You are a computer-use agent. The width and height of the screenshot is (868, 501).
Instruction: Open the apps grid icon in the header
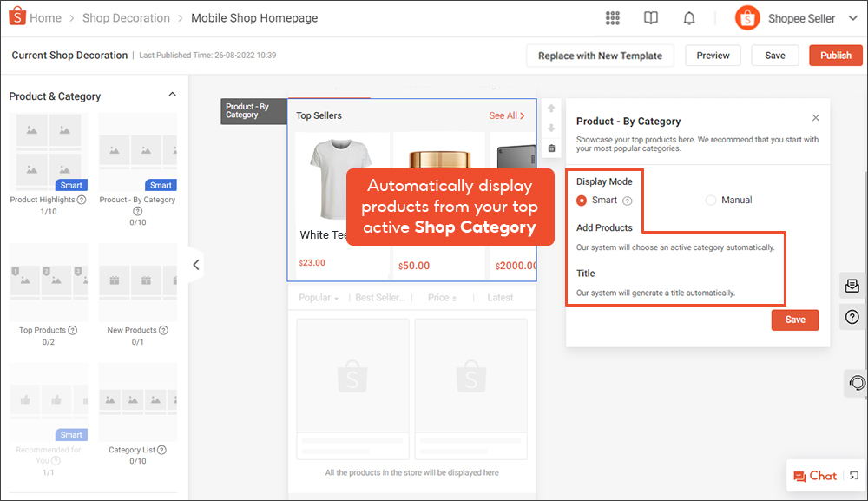[x=613, y=17]
